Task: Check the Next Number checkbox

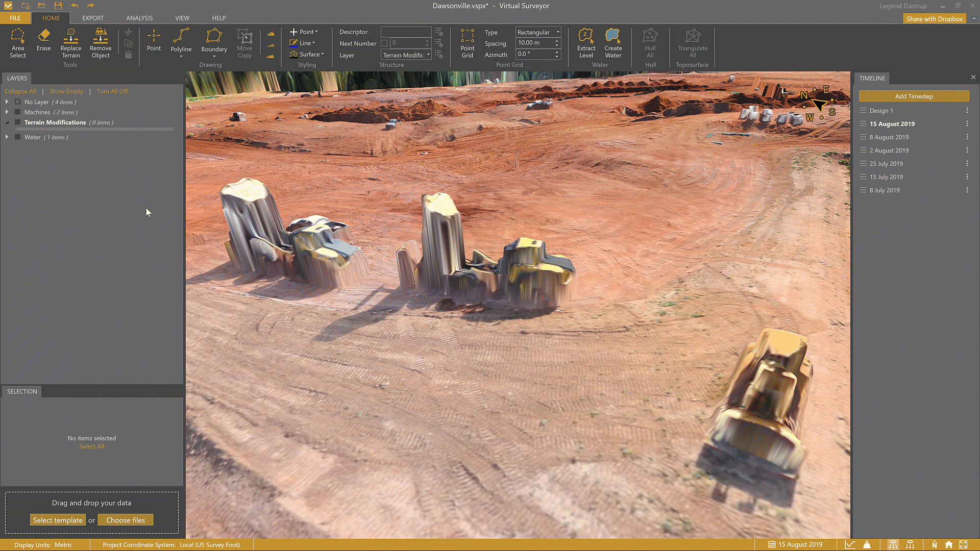Action: 384,43
